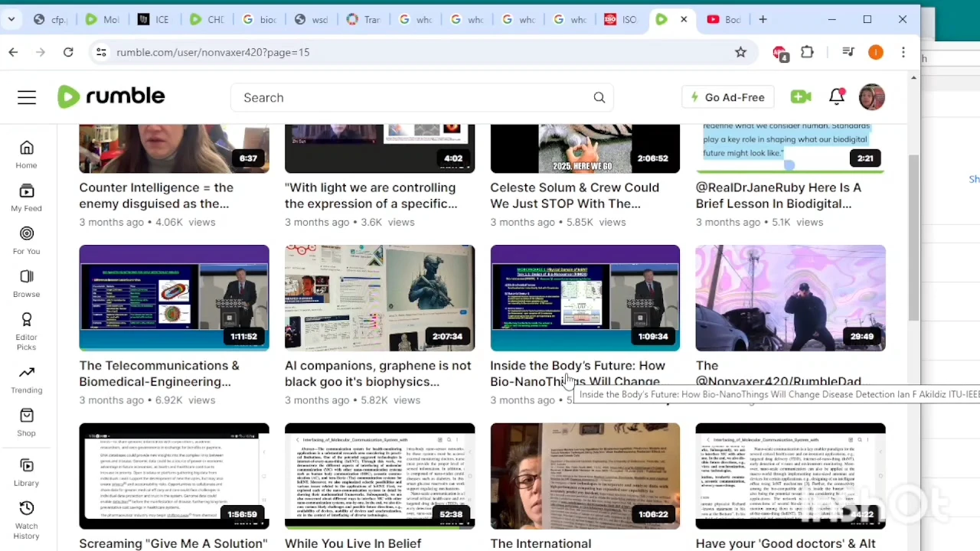Open Shop in sidebar

(26, 422)
